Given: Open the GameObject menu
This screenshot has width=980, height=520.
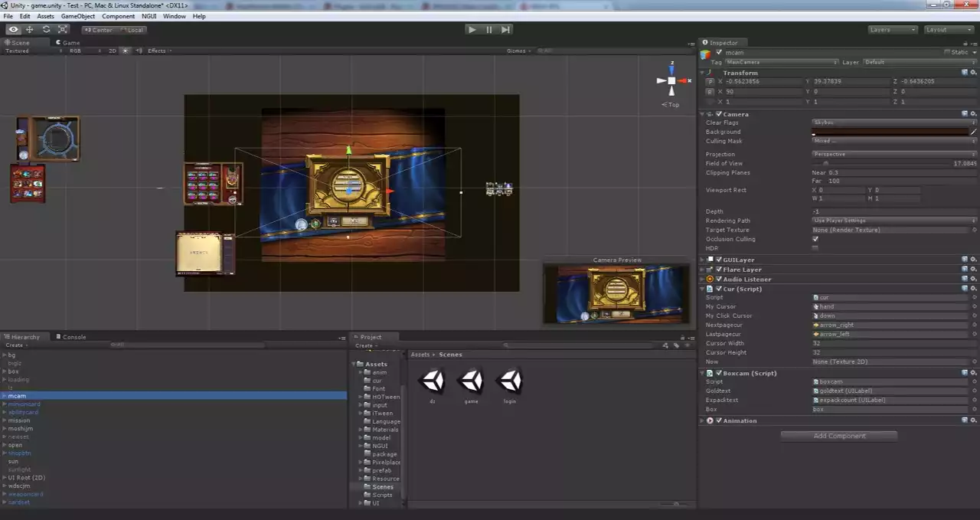Looking at the screenshot, I should coord(77,16).
